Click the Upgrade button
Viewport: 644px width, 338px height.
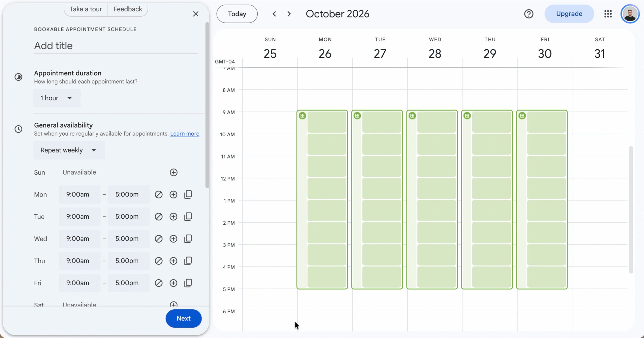point(569,14)
